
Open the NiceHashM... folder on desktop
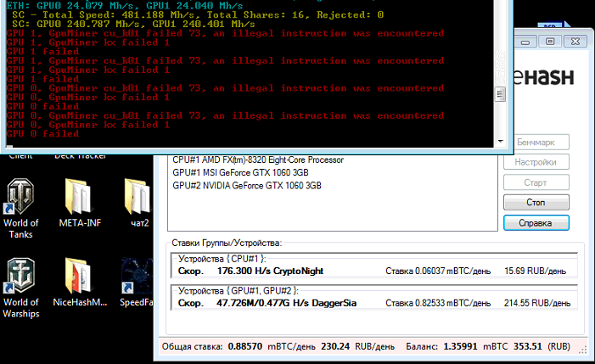[80, 282]
